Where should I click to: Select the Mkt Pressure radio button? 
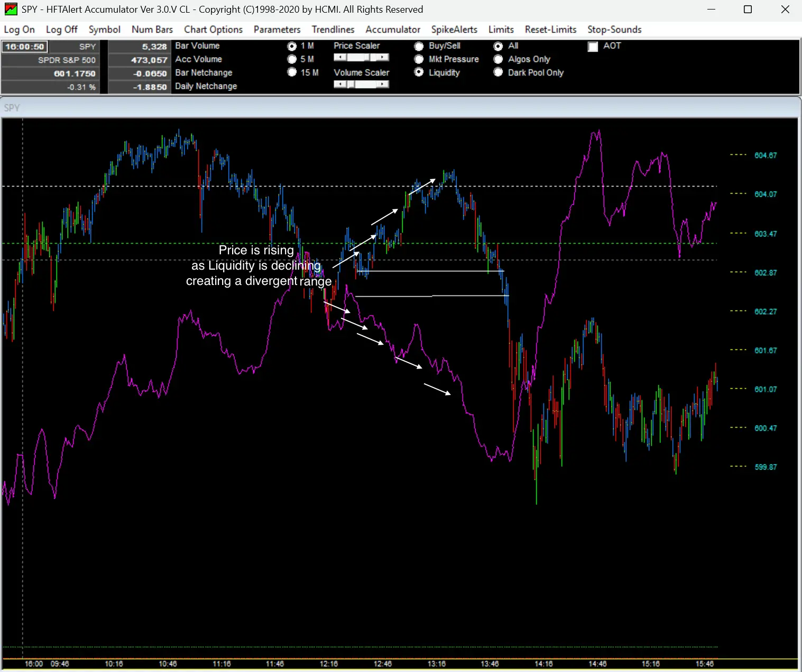(419, 59)
